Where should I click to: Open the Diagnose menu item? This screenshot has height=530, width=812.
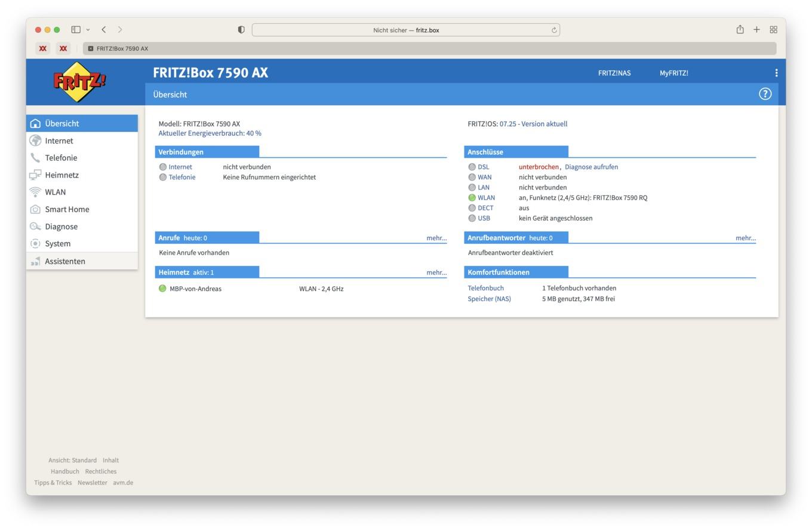(x=82, y=226)
